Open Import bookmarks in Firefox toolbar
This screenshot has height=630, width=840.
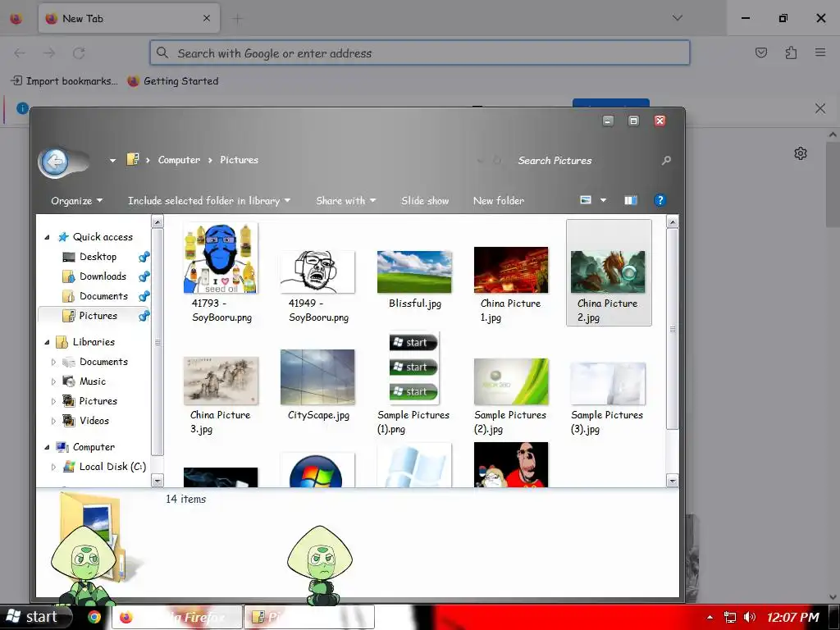(64, 81)
